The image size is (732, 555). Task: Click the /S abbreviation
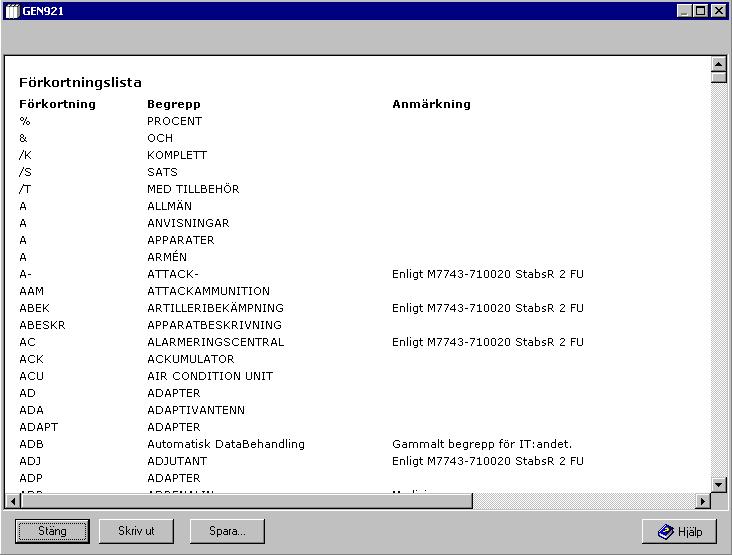tap(25, 172)
